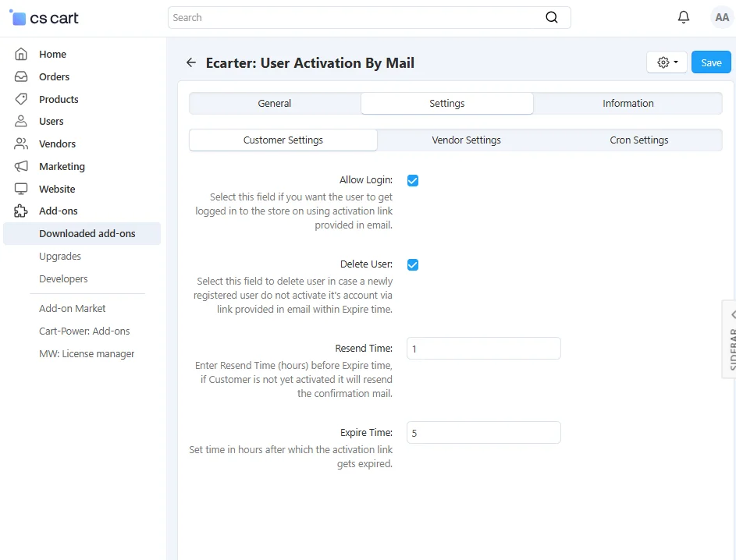Click the notification bell icon

684,17
